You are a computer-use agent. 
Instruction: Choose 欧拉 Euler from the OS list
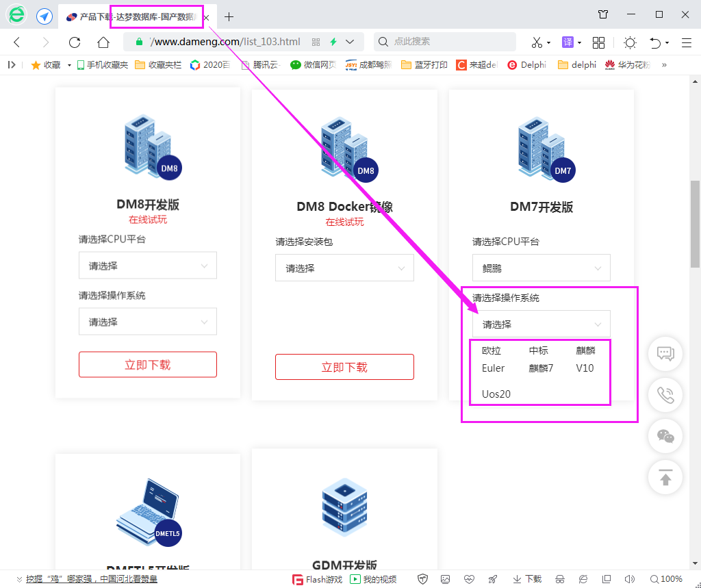(x=493, y=359)
